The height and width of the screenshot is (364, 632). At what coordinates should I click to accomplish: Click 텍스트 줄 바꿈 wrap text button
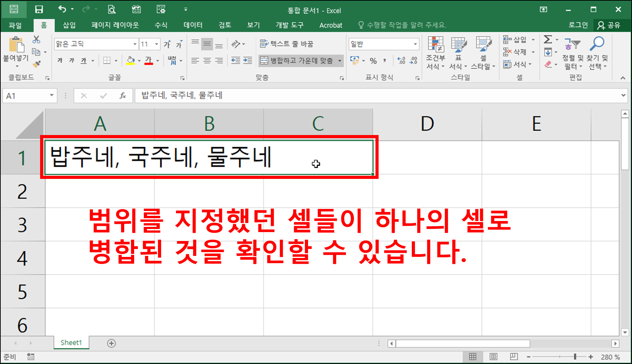point(287,44)
